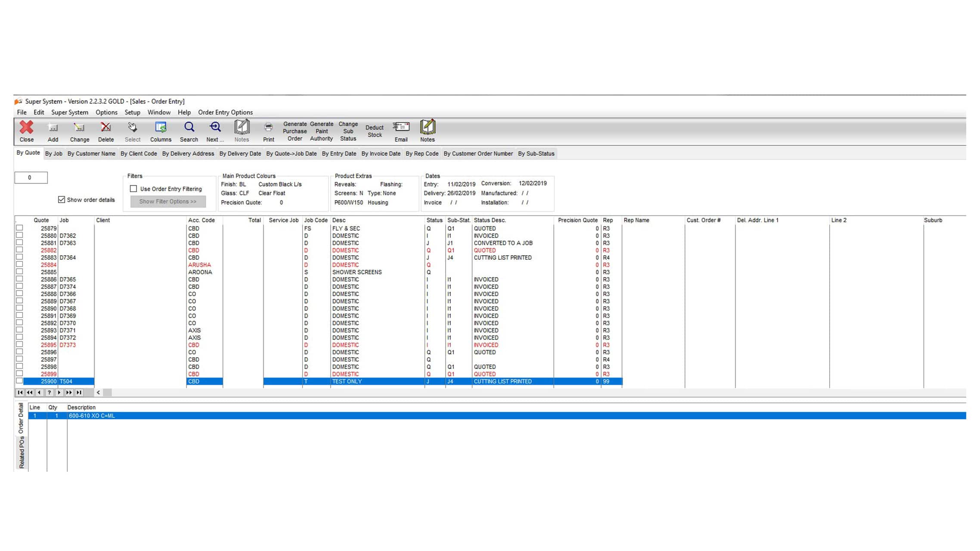The height and width of the screenshot is (551, 980).
Task: Click the Print toolbar icon
Action: click(x=268, y=127)
